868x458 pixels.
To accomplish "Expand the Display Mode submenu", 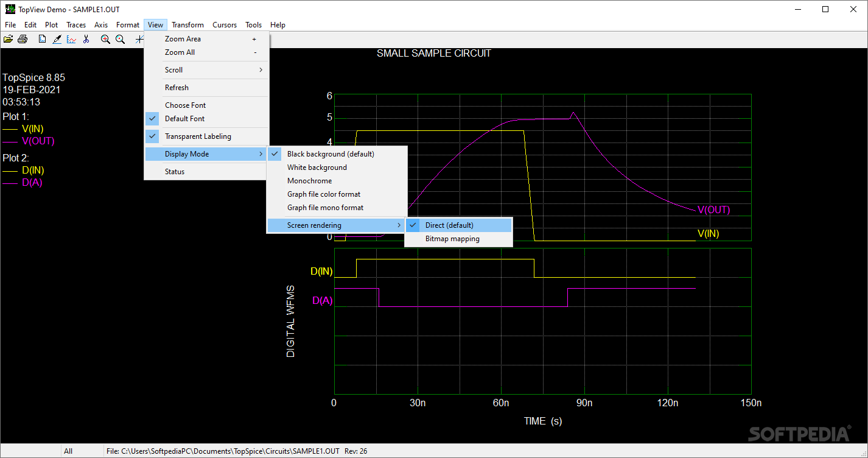I will (x=206, y=154).
